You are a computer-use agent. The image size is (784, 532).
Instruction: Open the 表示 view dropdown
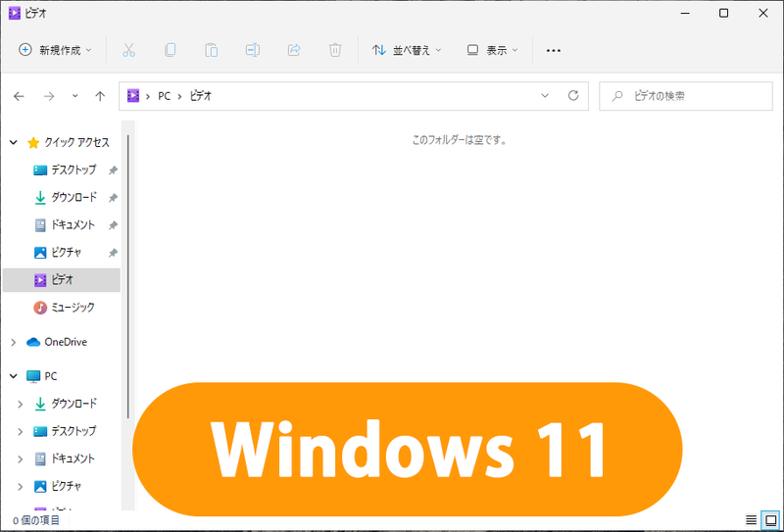pos(493,50)
